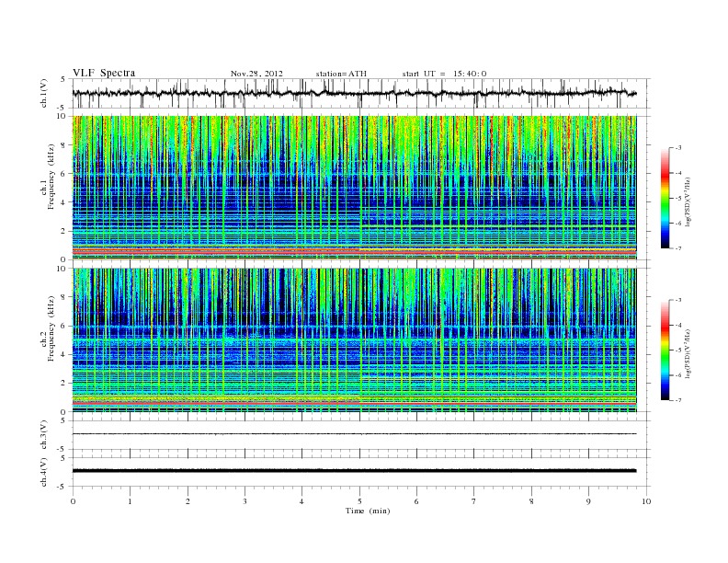Click the ch.2 spectrogram plot
The width and height of the screenshot is (728, 563).
(x=355, y=340)
